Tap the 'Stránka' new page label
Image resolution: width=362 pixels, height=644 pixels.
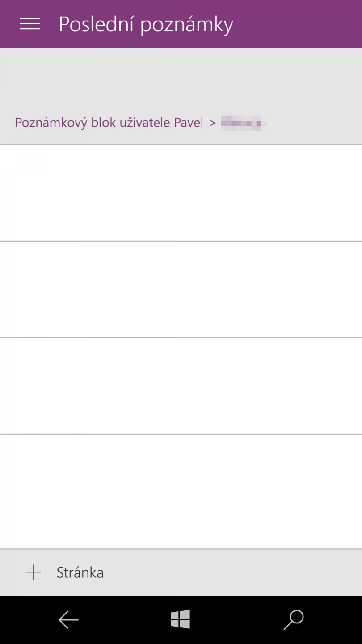point(80,572)
